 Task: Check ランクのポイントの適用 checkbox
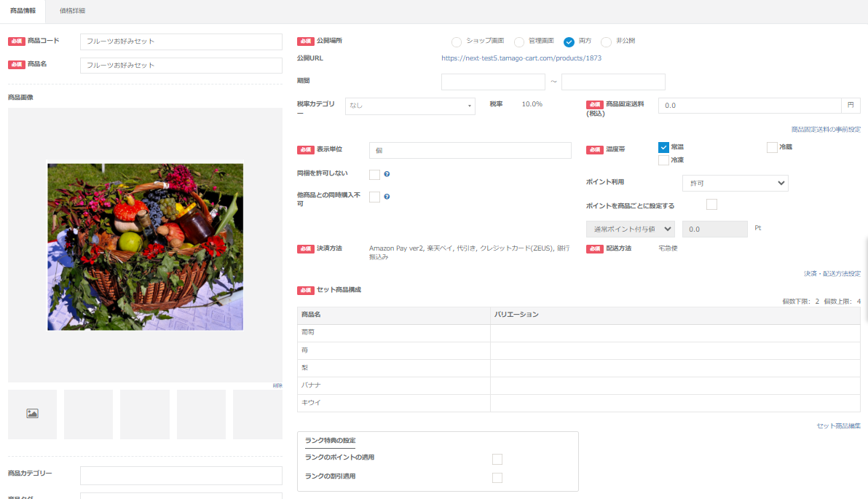pos(497,459)
